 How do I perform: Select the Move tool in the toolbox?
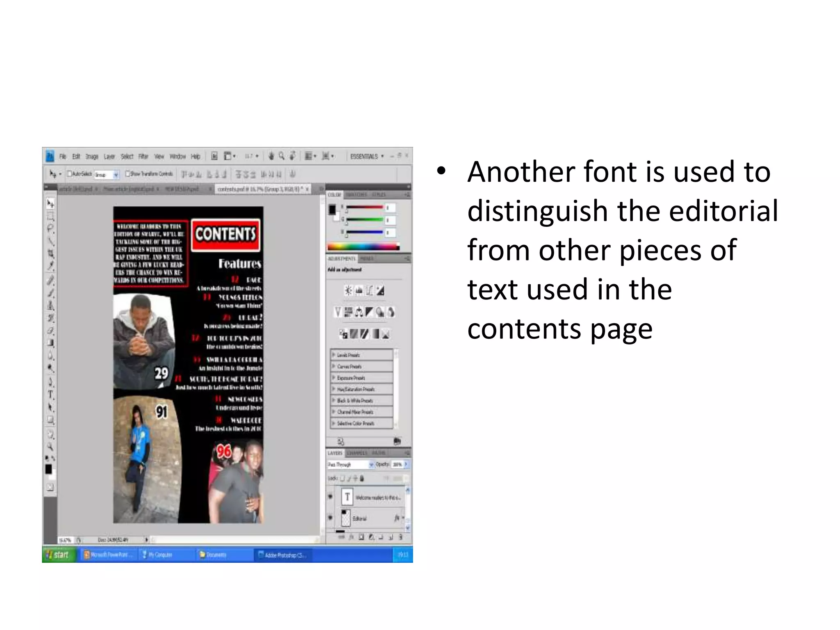[50, 203]
